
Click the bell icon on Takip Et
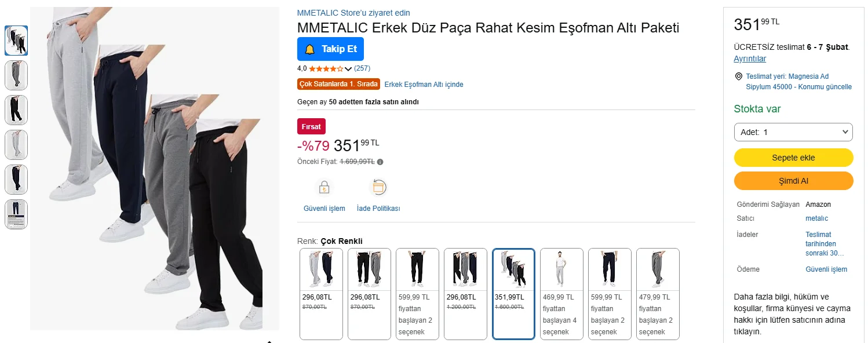point(310,49)
